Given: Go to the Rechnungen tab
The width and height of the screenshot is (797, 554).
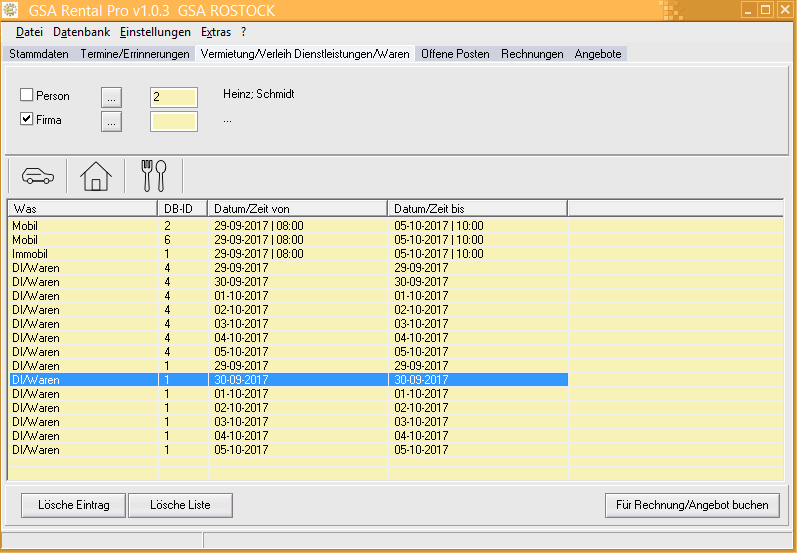Looking at the screenshot, I should coord(532,54).
